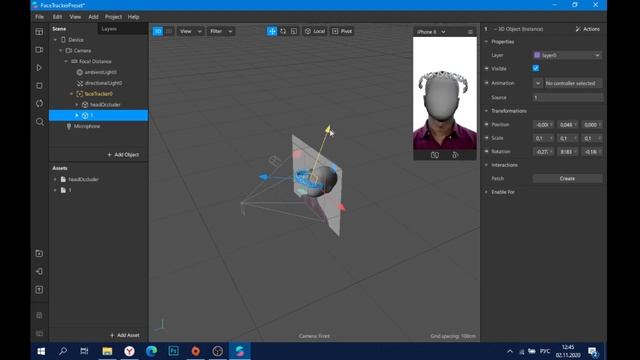Click the Windows Start button

[x=41, y=351]
